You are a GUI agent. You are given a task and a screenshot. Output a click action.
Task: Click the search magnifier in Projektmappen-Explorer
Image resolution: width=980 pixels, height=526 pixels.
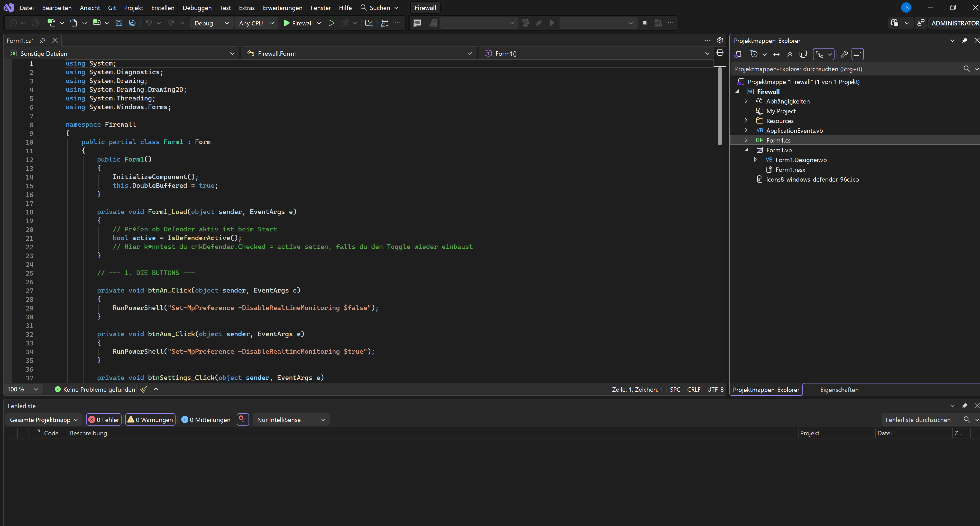tap(967, 69)
